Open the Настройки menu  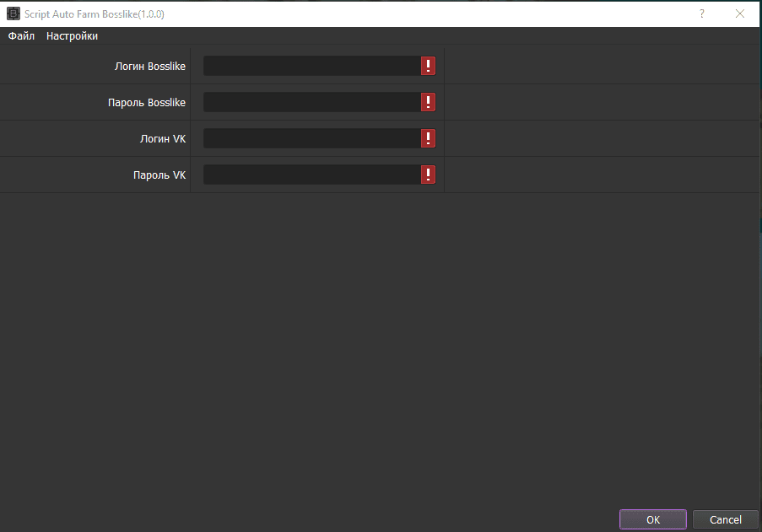72,36
